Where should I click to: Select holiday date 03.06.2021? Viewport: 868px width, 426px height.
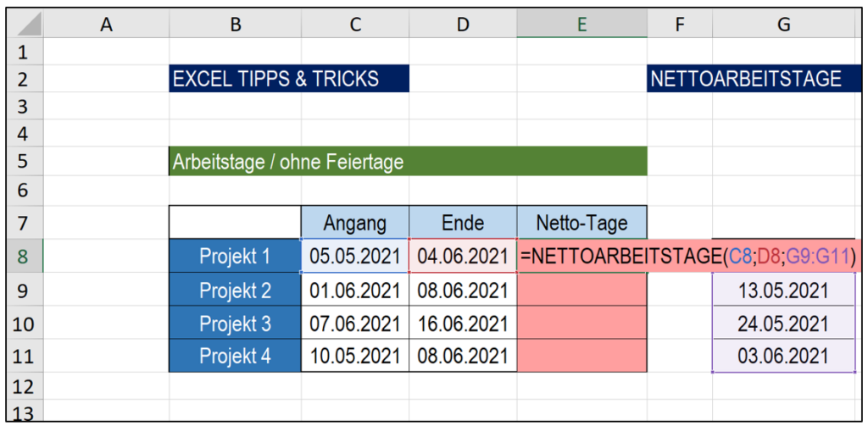783,356
